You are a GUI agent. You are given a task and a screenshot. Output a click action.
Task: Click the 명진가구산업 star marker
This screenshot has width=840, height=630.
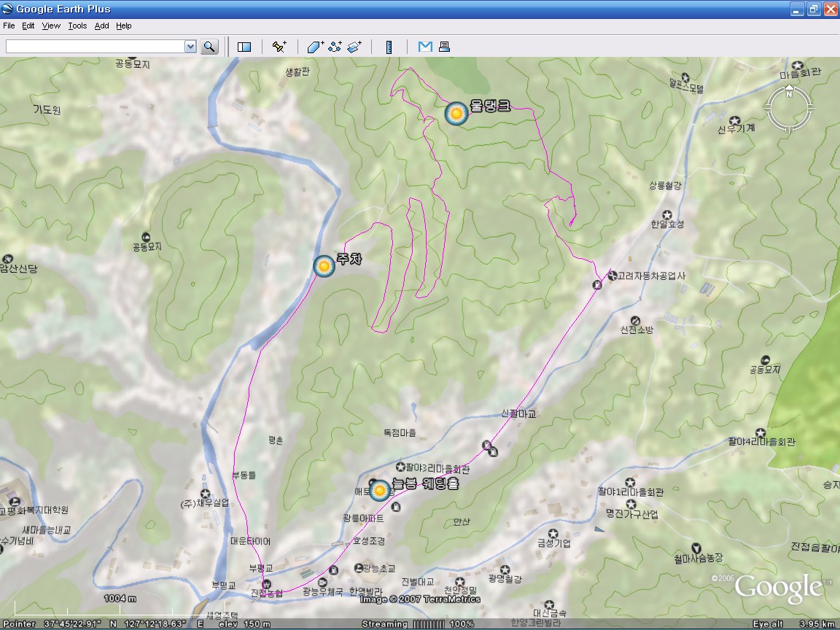point(631,505)
